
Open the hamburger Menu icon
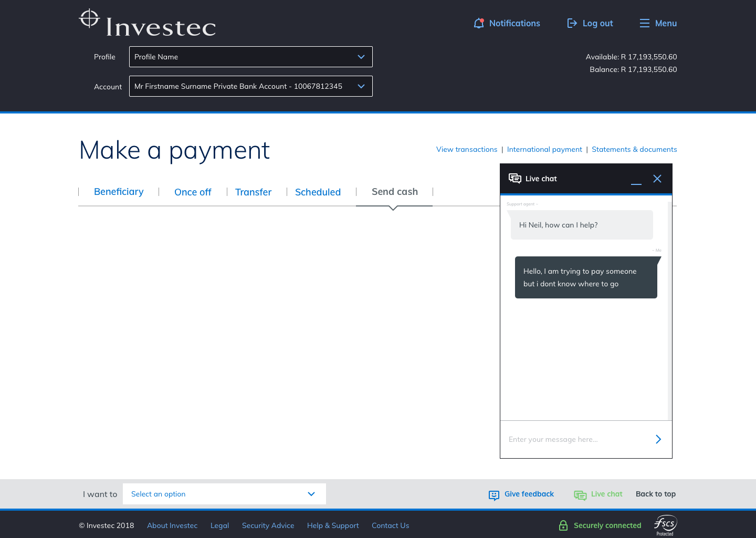point(644,23)
